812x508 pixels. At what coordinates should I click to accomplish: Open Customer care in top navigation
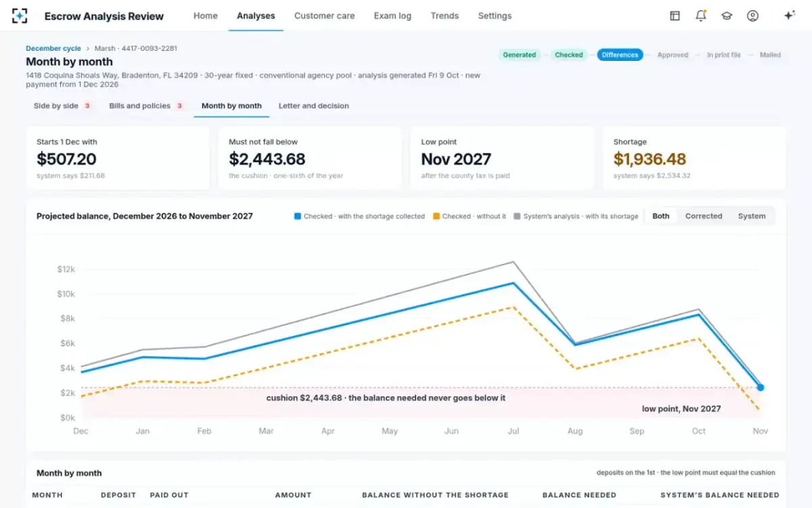[x=324, y=16]
